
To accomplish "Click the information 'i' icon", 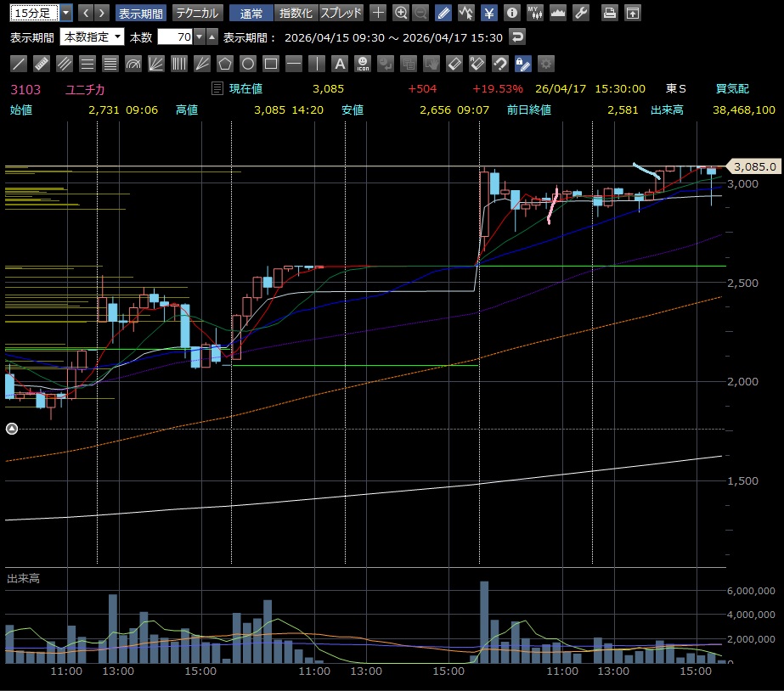I will (511, 13).
